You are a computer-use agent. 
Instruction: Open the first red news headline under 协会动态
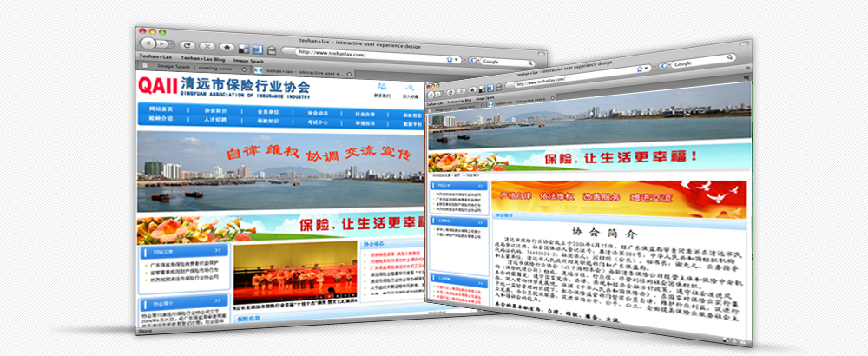[394, 254]
